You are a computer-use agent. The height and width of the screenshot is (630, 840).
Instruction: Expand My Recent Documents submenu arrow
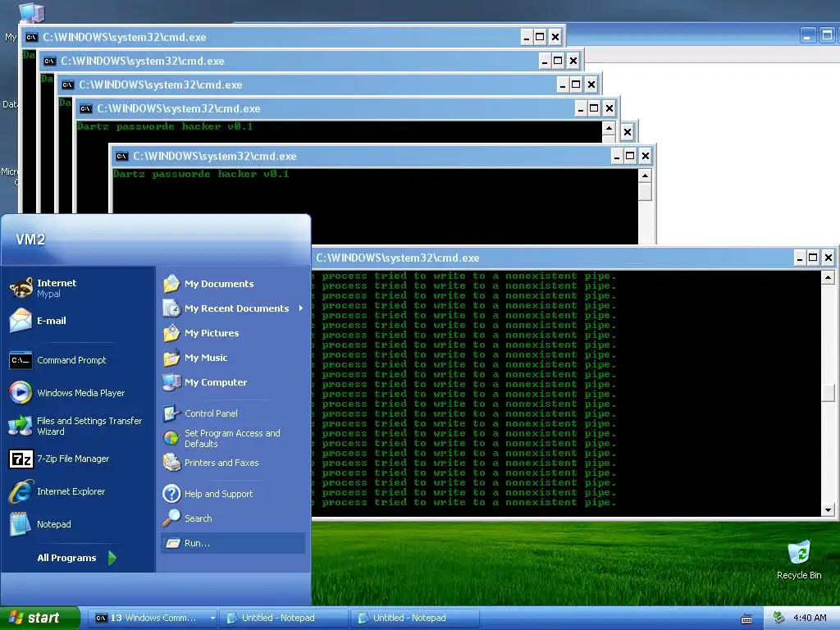tap(300, 308)
